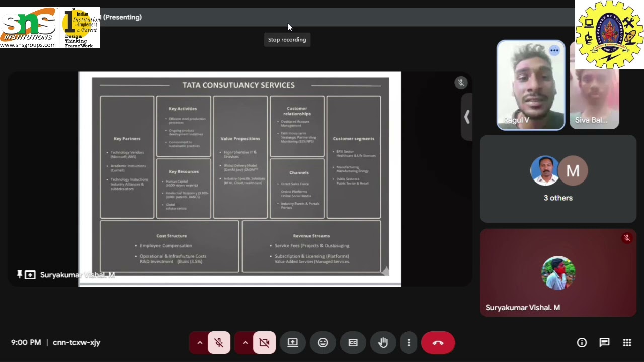Click the M avatar in others tile
This screenshot has width=644, height=362.
(x=573, y=171)
